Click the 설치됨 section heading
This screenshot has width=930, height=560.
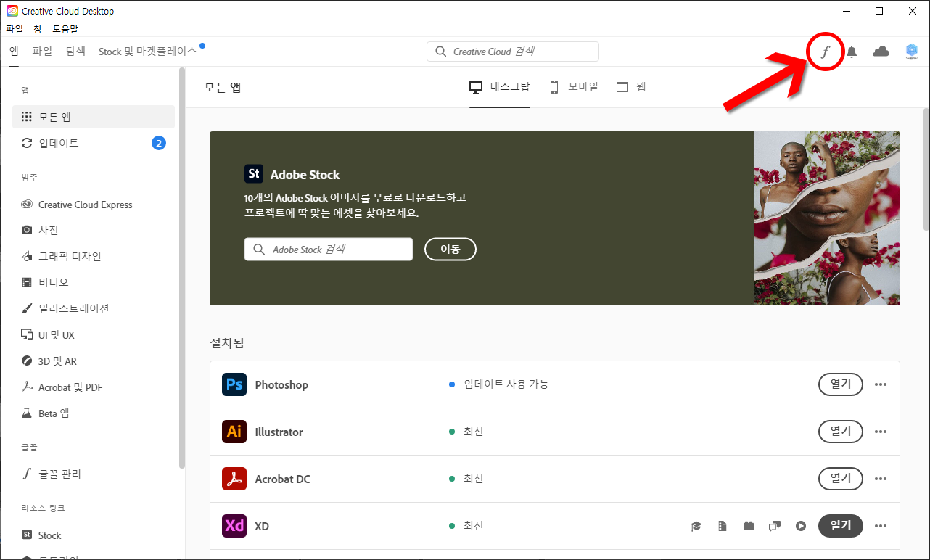point(227,343)
